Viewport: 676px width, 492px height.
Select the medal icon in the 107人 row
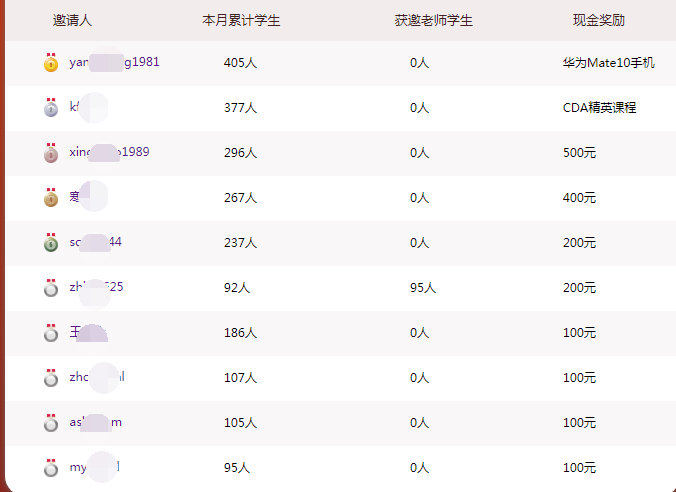click(51, 378)
